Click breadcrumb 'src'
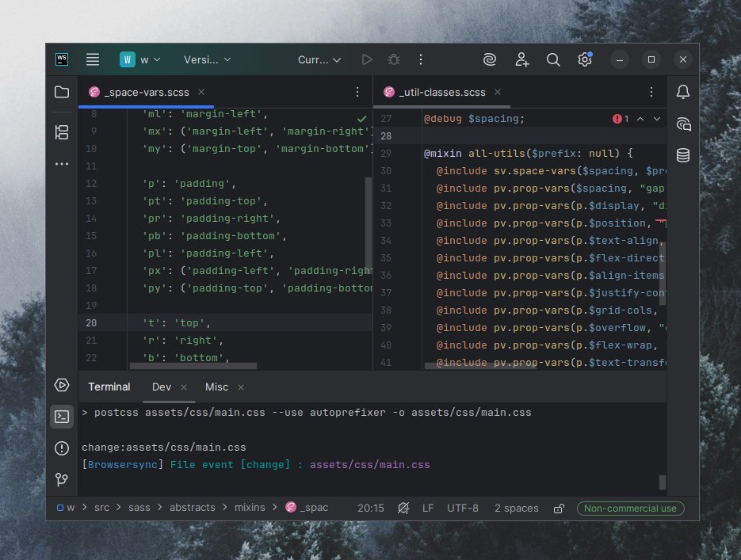This screenshot has width=741, height=560. tap(101, 508)
